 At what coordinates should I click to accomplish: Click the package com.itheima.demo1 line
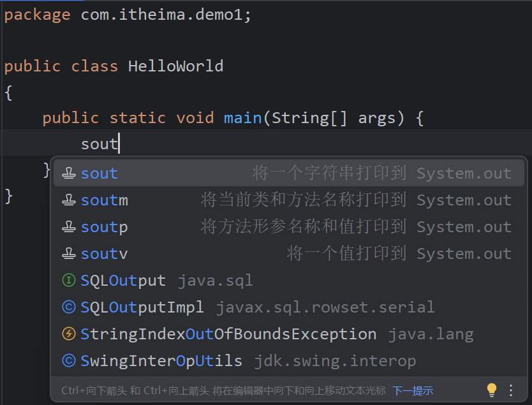point(128,15)
